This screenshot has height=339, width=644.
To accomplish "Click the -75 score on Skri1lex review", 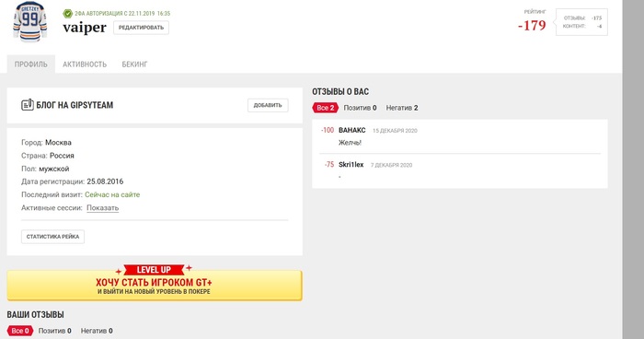I will click(x=329, y=165).
